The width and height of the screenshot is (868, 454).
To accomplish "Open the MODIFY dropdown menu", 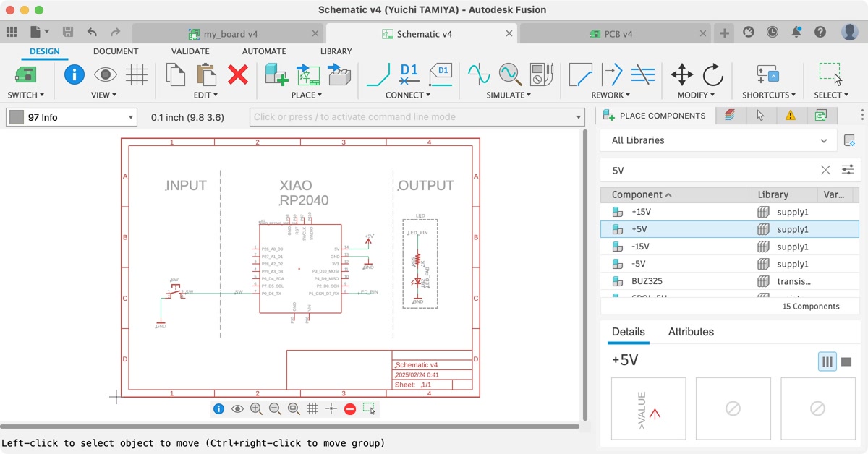I will click(x=696, y=95).
